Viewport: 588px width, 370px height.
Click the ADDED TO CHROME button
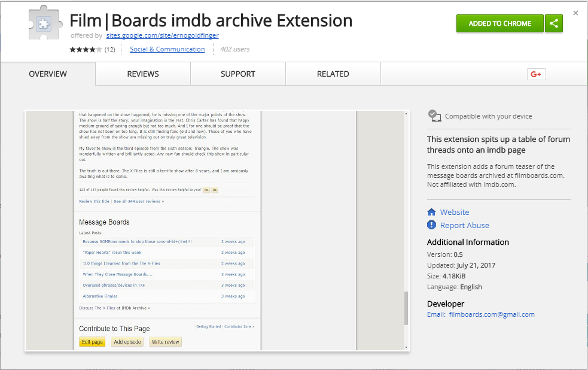tap(500, 23)
